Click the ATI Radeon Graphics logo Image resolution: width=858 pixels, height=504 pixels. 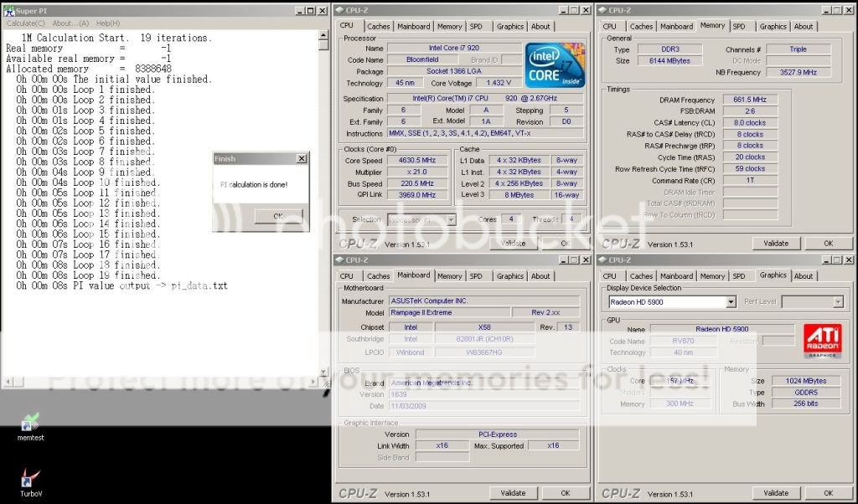823,341
